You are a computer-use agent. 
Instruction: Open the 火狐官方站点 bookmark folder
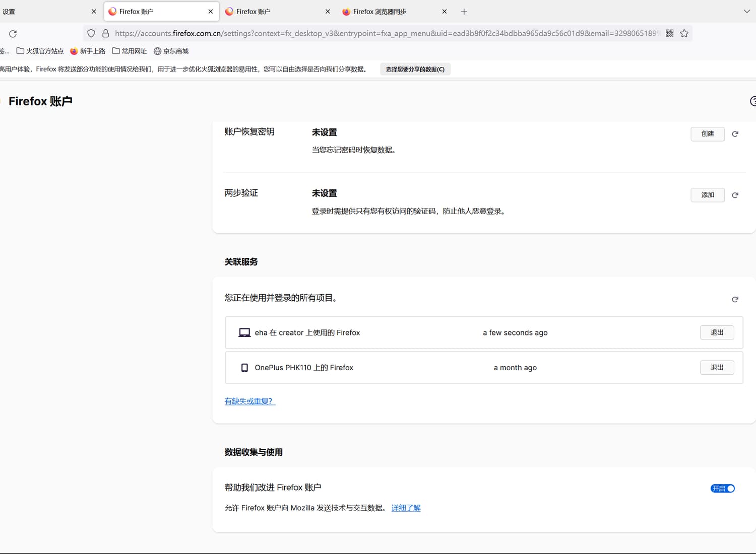click(40, 51)
